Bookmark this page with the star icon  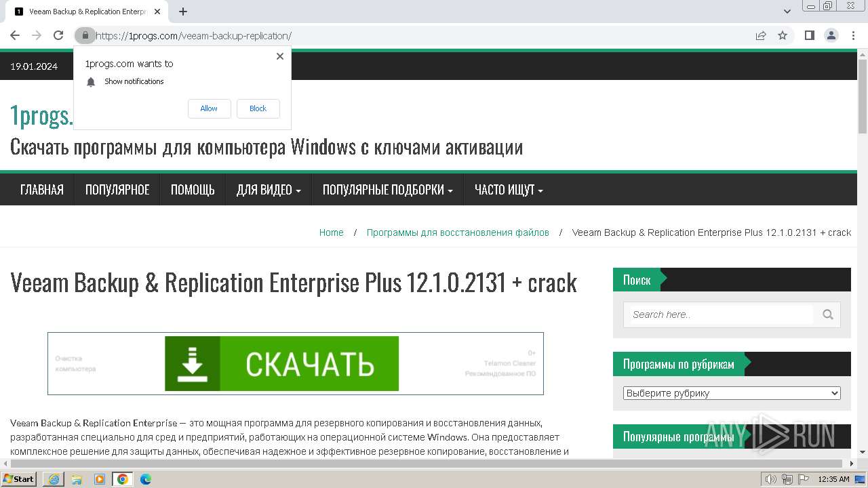tap(783, 35)
